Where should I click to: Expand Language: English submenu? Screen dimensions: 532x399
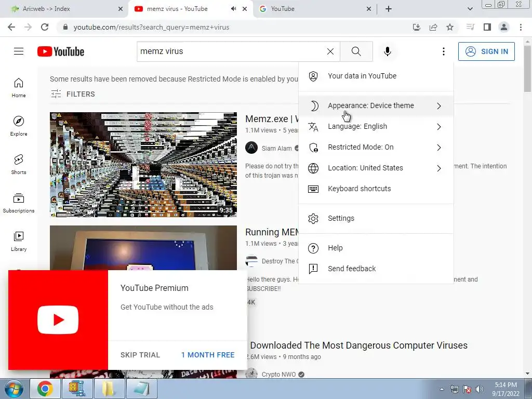[376, 127]
